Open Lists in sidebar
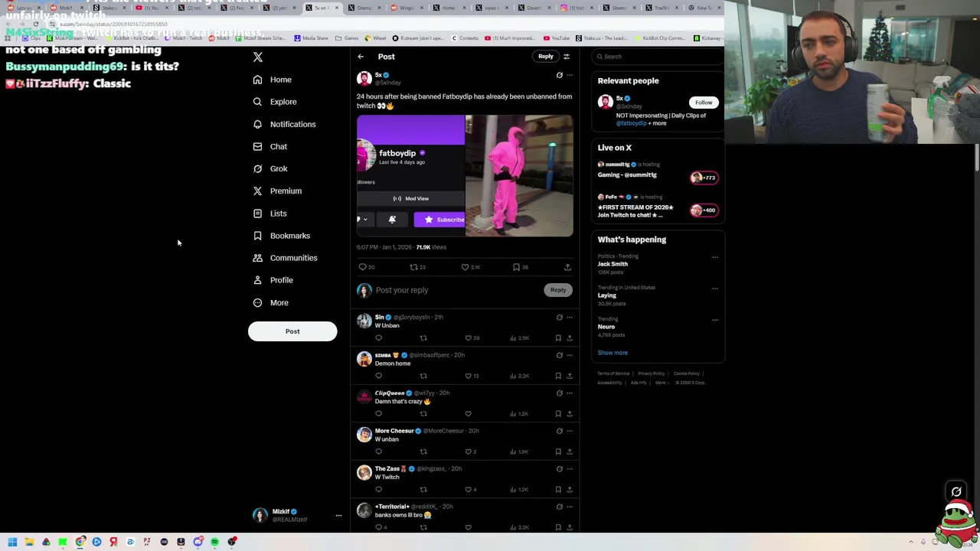The height and width of the screenshot is (551, 980). point(269,214)
